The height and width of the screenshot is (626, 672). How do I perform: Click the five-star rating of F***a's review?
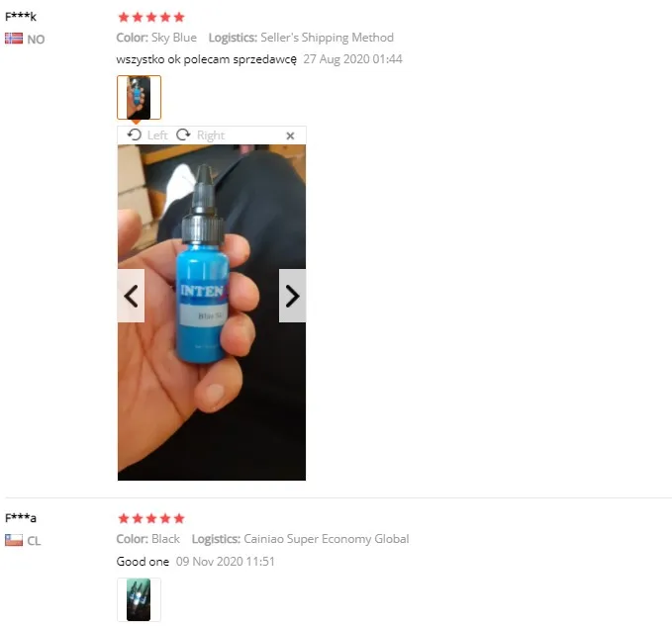click(150, 518)
